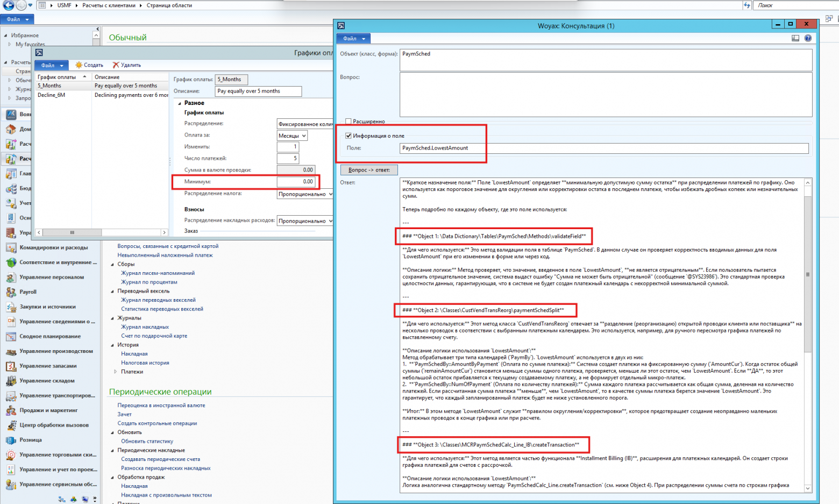Click the Сводное планирование module icon
Screen dimensions: 839x504
coord(11,337)
